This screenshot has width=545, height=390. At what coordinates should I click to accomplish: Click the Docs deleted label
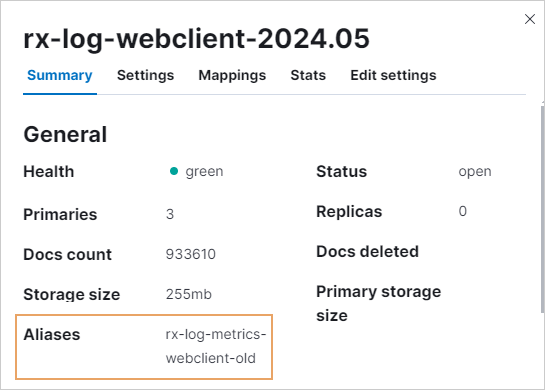(367, 252)
